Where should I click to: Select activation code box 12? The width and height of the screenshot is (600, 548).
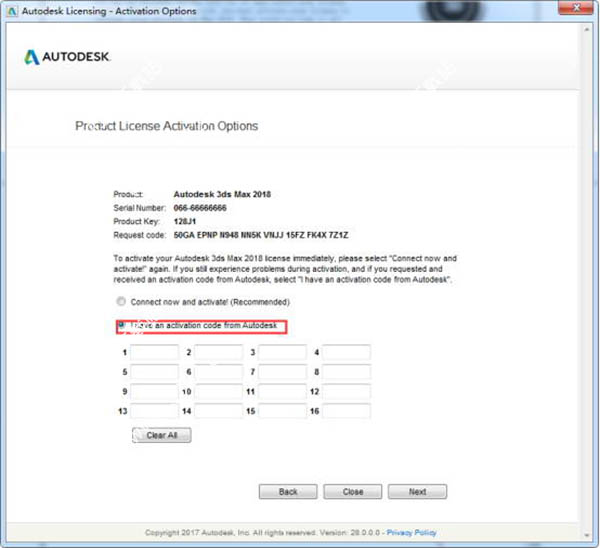(346, 392)
